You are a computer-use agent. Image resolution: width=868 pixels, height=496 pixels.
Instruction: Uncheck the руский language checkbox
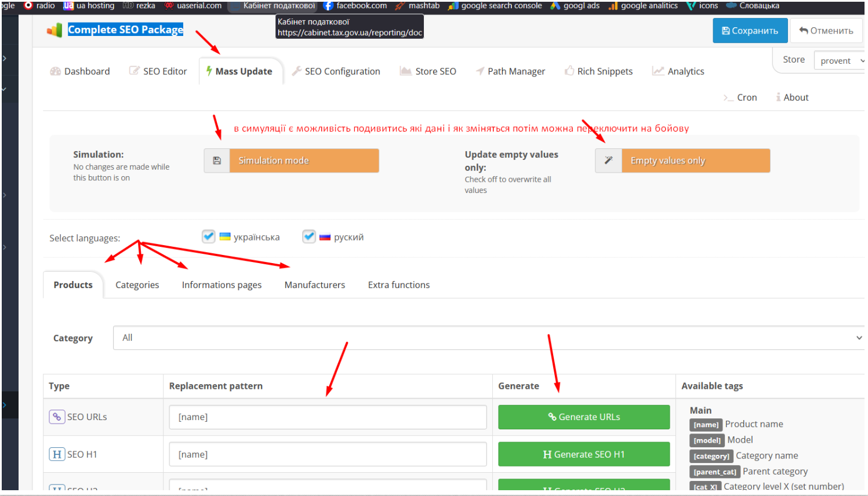309,236
